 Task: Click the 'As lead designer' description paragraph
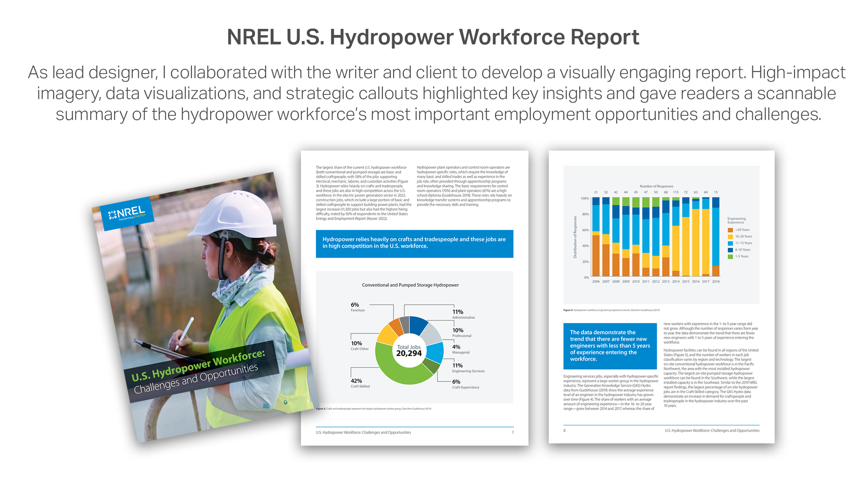(436, 93)
